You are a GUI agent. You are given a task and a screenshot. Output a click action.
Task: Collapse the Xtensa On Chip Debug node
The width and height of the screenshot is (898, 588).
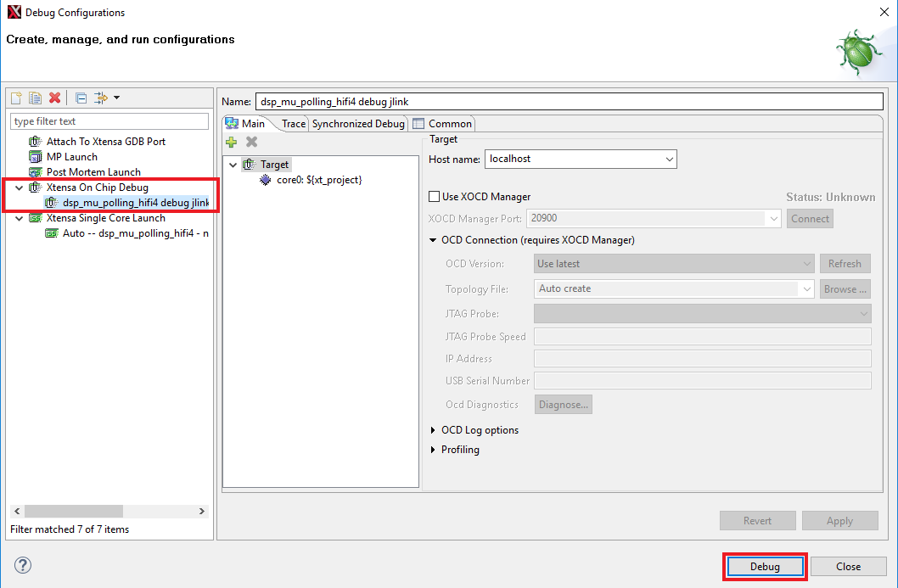pyautogui.click(x=19, y=188)
